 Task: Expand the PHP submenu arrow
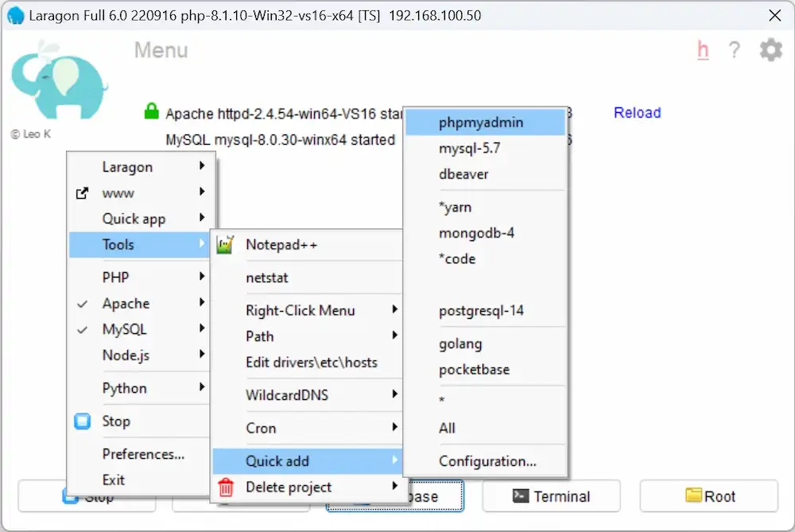(x=202, y=276)
